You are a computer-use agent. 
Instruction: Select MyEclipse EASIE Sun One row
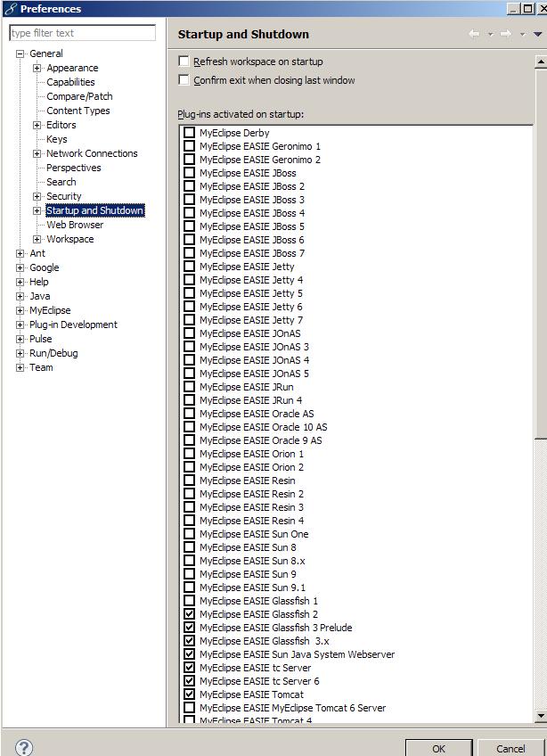[x=254, y=534]
